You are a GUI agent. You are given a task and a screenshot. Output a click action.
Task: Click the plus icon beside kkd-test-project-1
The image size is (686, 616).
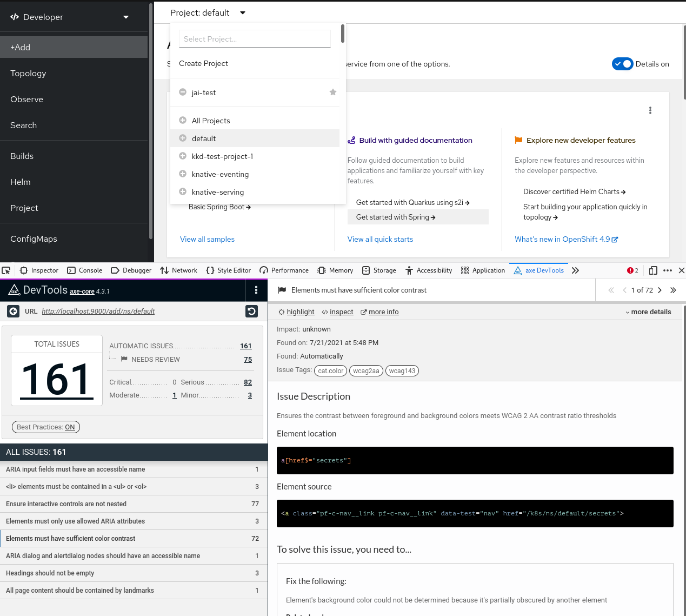(x=183, y=156)
